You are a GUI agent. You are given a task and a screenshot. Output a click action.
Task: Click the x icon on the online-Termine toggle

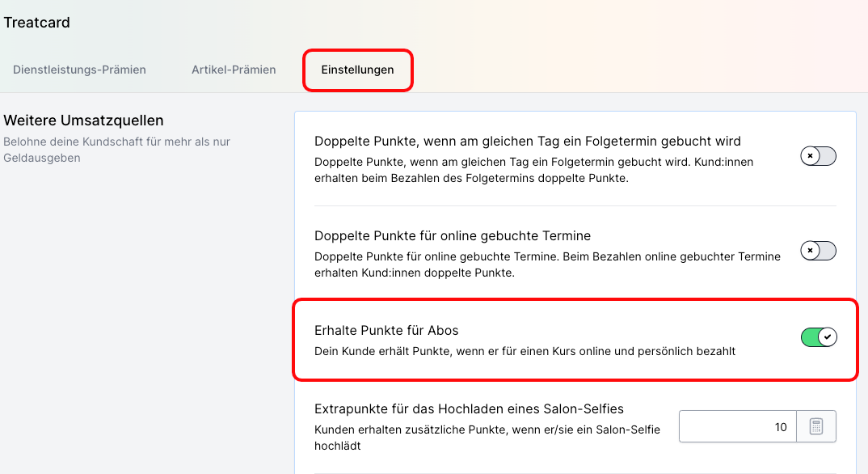(811, 251)
